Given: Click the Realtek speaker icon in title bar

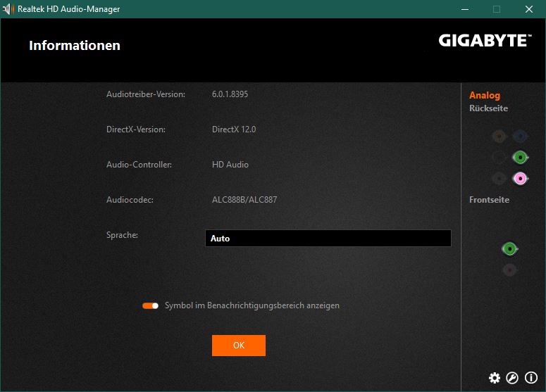Looking at the screenshot, I should click(x=8, y=9).
